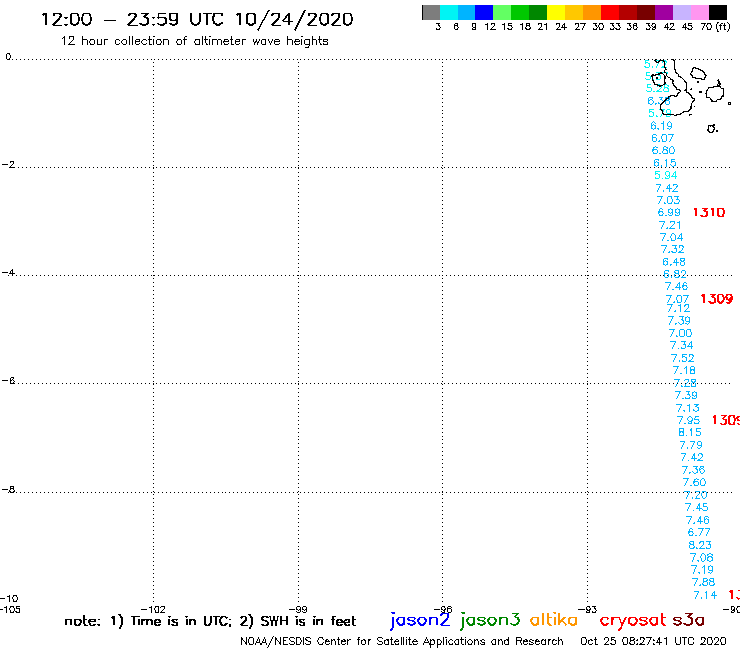
Task: Select the dark blue swatch in the legend
Action: pyautogui.click(x=484, y=12)
